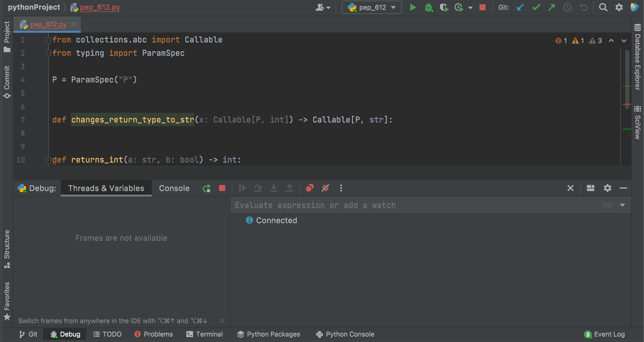
Task: Click the Git commit checkmark icon
Action: click(536, 7)
